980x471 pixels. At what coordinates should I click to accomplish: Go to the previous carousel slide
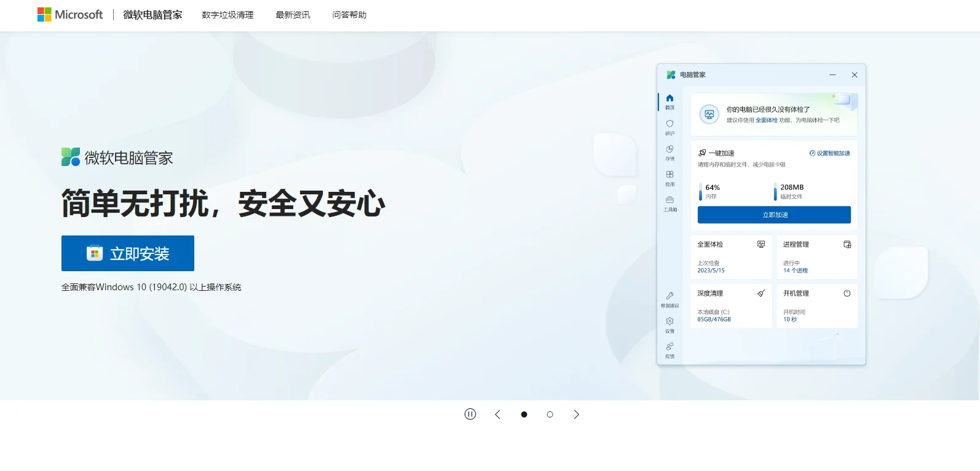tap(498, 414)
